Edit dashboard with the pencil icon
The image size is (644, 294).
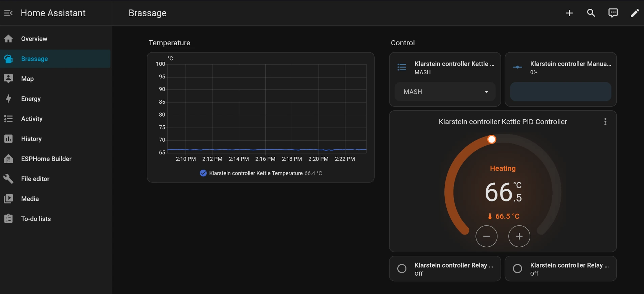pyautogui.click(x=635, y=13)
